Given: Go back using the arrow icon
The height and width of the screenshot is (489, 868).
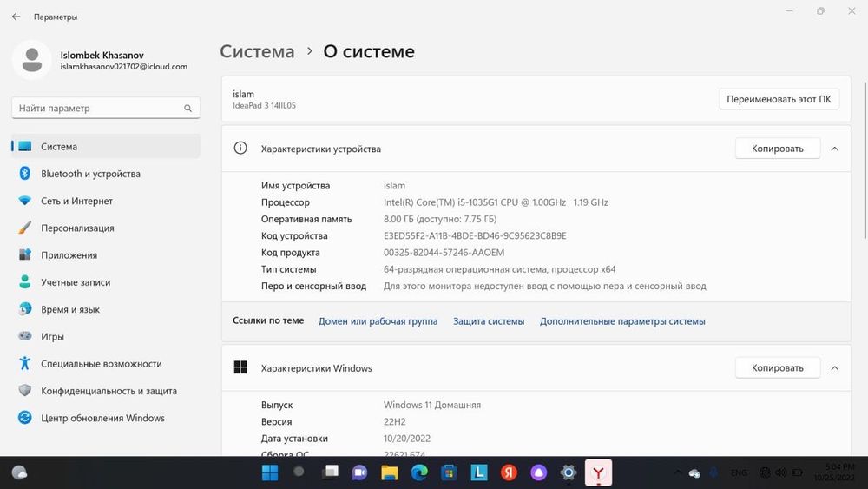Looking at the screenshot, I should pyautogui.click(x=16, y=17).
